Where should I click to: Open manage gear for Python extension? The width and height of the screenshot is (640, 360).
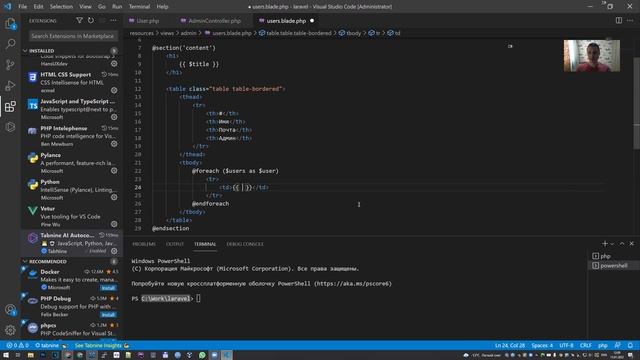click(x=114, y=197)
